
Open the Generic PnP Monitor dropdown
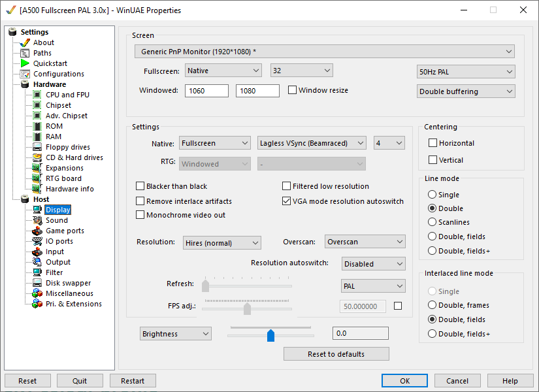tap(325, 52)
